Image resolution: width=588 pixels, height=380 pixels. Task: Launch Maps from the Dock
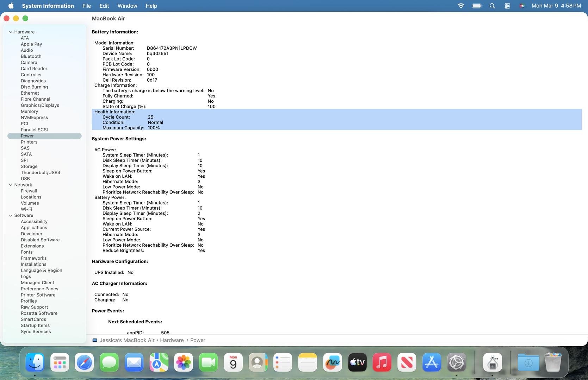click(159, 362)
